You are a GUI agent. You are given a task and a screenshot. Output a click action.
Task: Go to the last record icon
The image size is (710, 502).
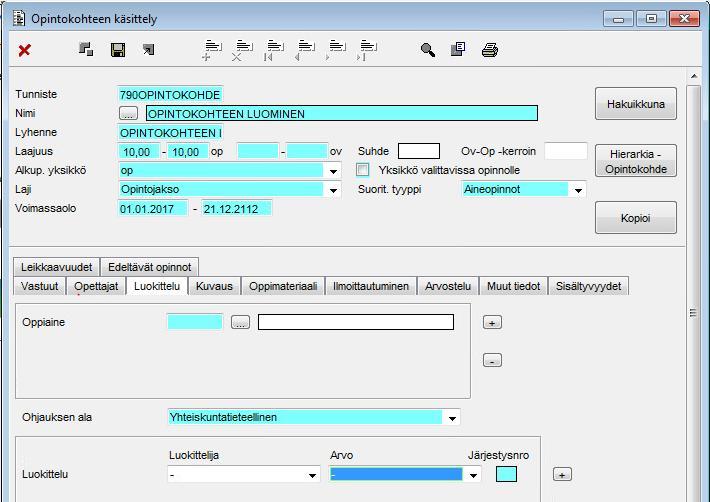coord(366,50)
